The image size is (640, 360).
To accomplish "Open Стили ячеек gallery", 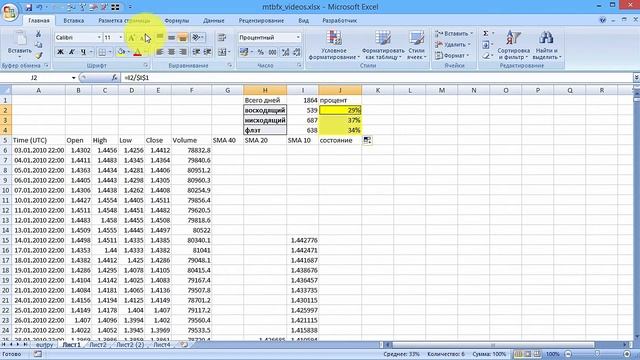I will tap(416, 45).
